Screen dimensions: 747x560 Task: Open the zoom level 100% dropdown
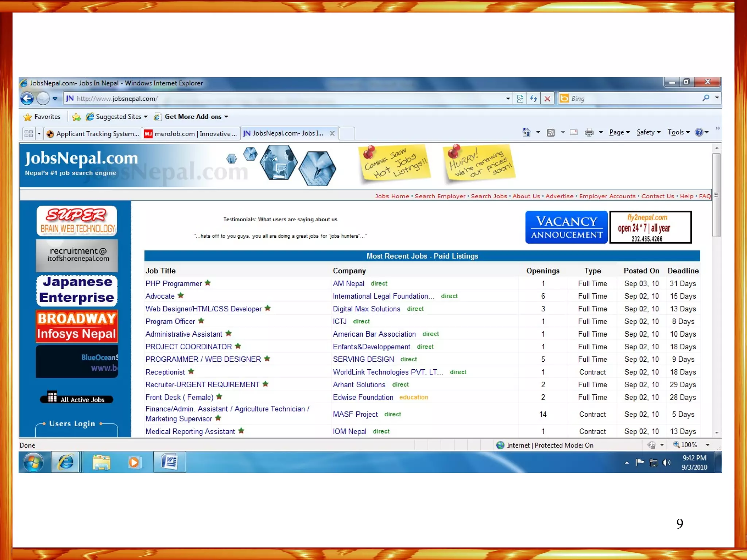[x=708, y=445]
